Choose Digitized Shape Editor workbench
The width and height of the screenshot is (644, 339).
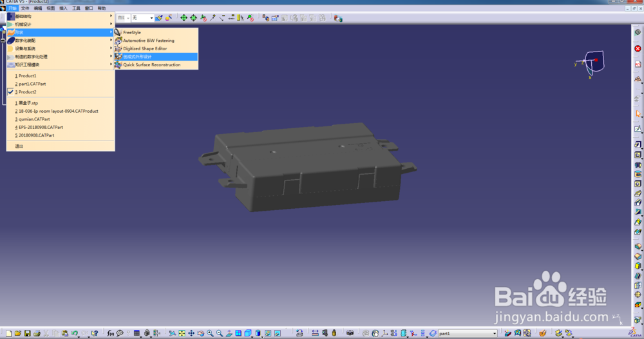[x=156, y=48]
